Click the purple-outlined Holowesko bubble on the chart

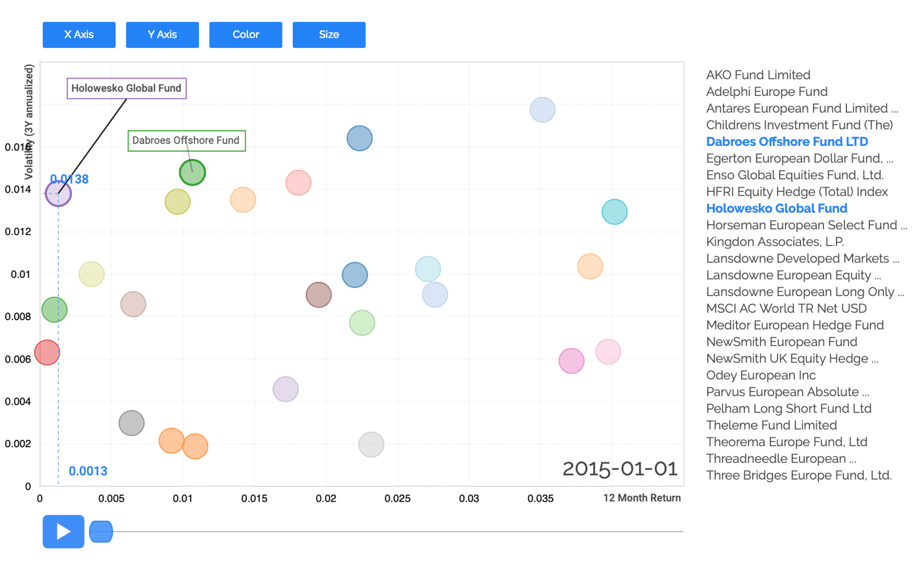58,194
